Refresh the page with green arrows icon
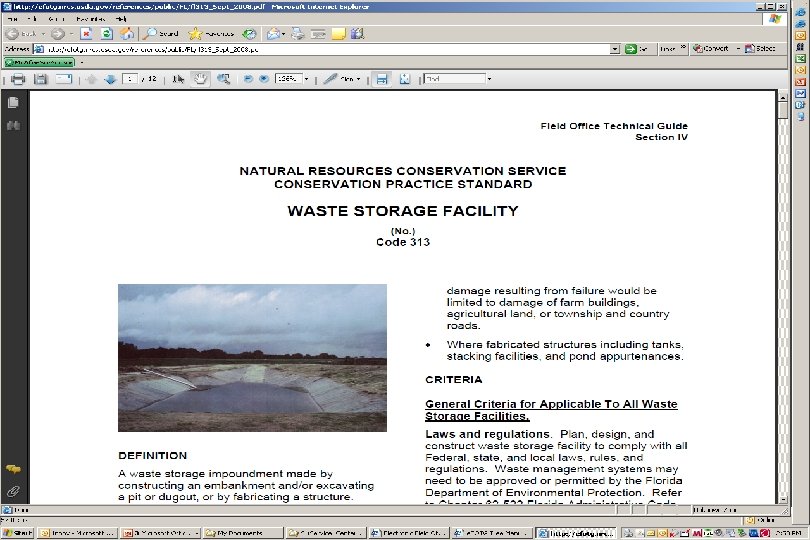 pyautogui.click(x=106, y=34)
